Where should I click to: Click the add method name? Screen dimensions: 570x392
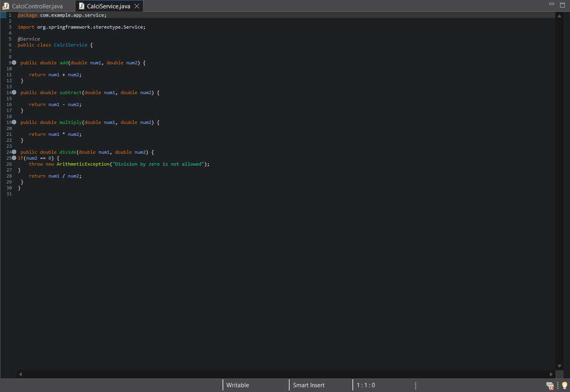[x=64, y=63]
